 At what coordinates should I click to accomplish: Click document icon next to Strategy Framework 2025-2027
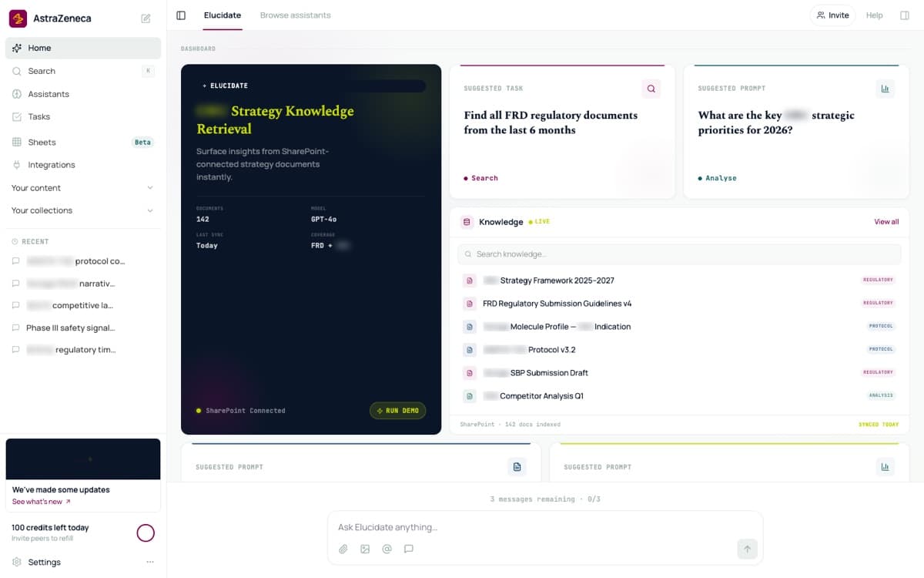tap(470, 281)
